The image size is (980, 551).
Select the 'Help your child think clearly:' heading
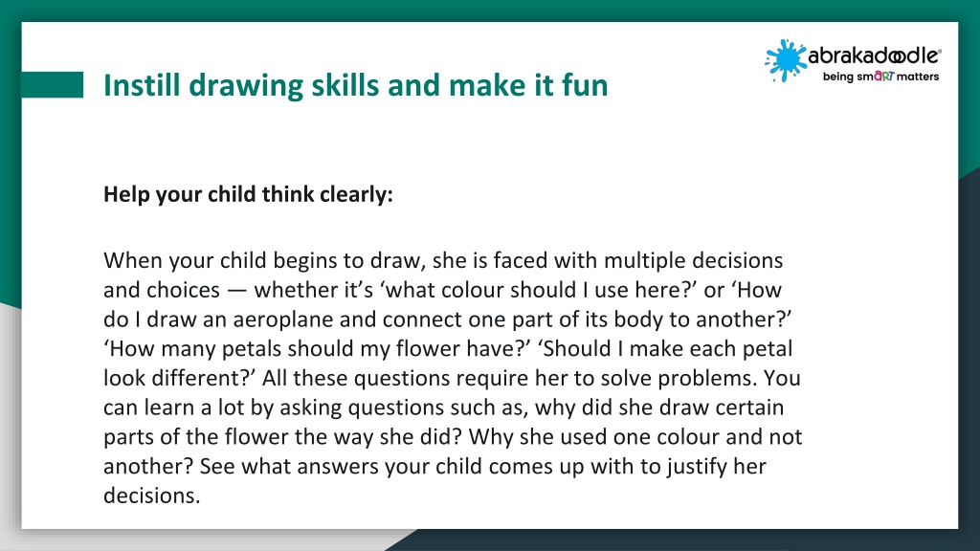point(248,194)
